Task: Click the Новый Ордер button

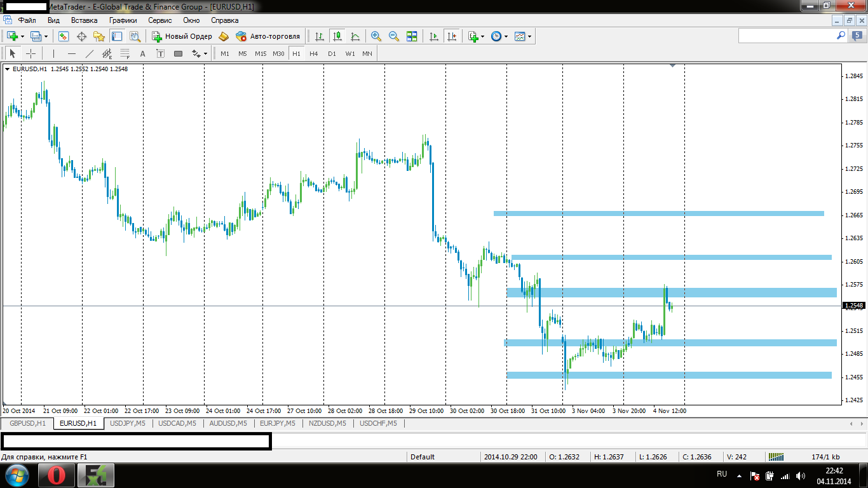Action: pos(182,36)
